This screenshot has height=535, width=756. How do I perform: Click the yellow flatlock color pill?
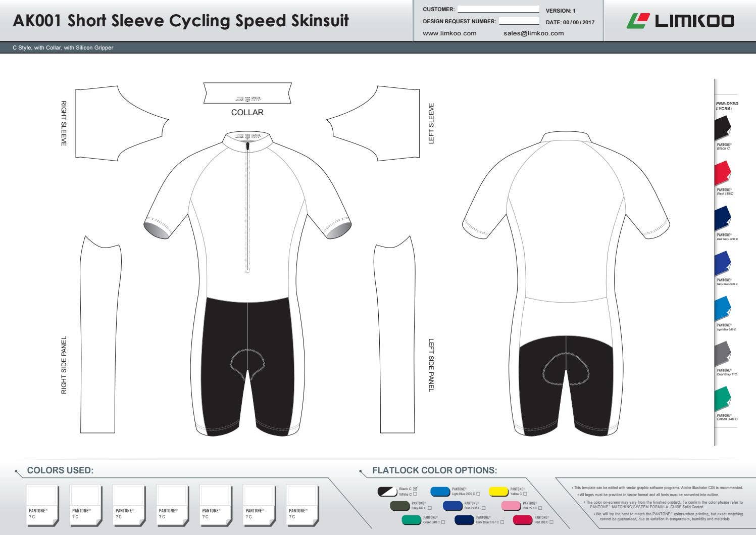(x=498, y=492)
